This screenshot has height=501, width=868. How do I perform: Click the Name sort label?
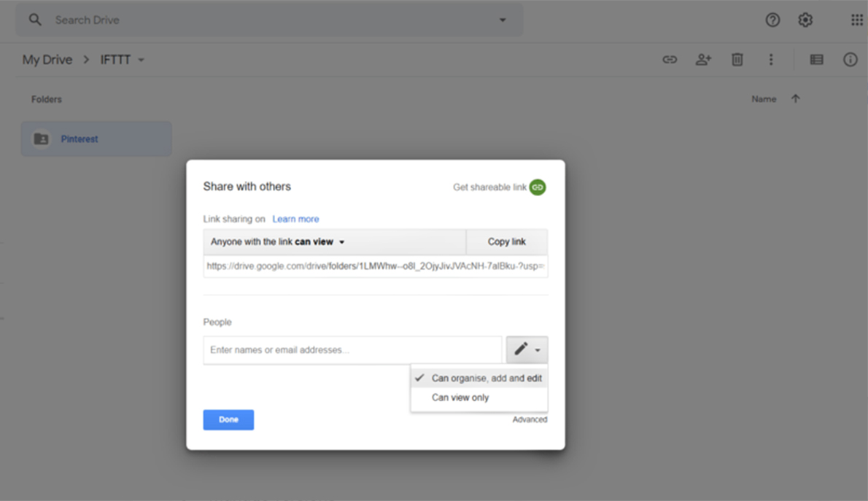[764, 99]
